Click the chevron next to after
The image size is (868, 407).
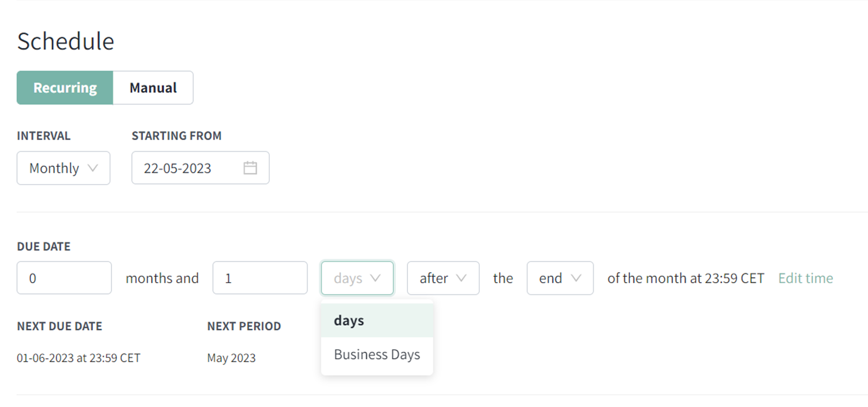[461, 278]
